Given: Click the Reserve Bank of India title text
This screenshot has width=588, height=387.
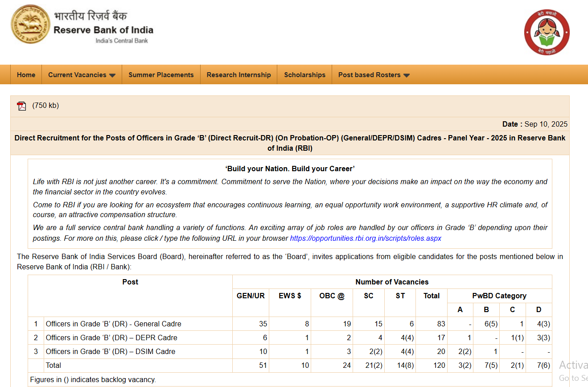Looking at the screenshot, I should point(103,30).
